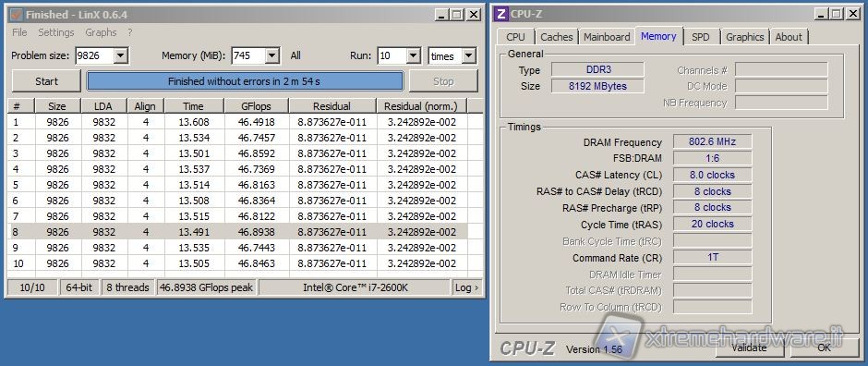Expand the Memory (MiB) dropdown
The width and height of the screenshot is (868, 366).
271,56
